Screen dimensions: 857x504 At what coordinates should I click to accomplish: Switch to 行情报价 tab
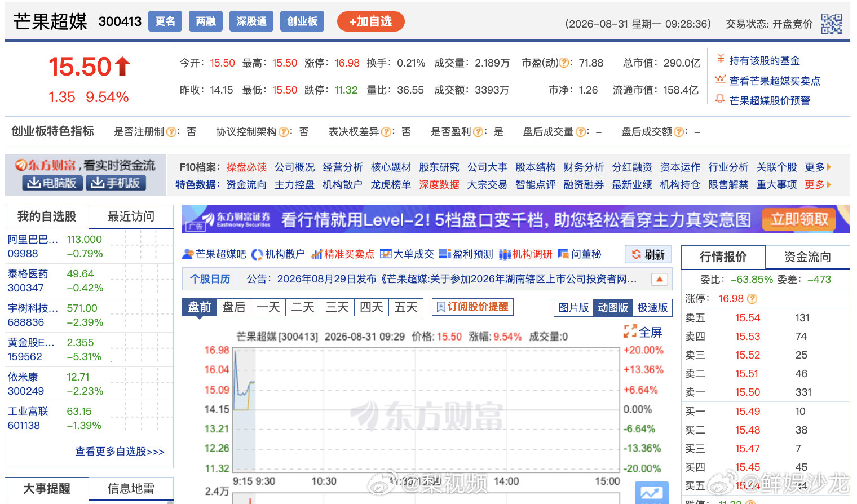pyautogui.click(x=723, y=257)
